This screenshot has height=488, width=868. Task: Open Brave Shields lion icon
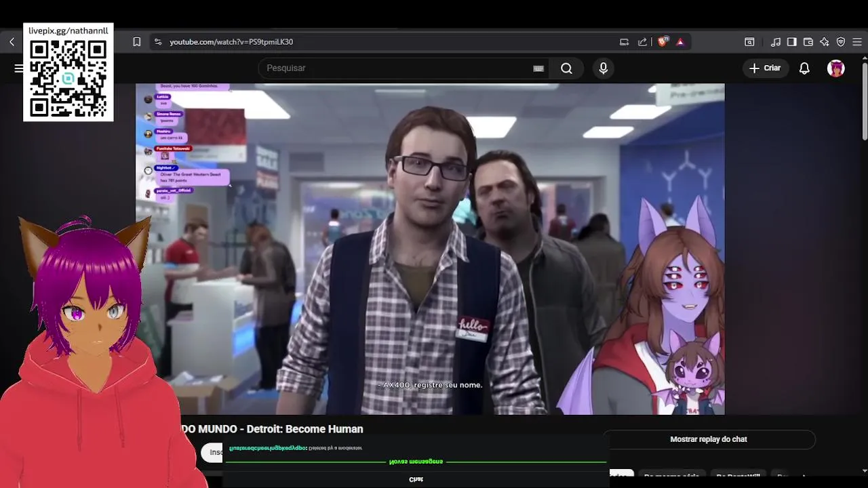pyautogui.click(x=663, y=42)
